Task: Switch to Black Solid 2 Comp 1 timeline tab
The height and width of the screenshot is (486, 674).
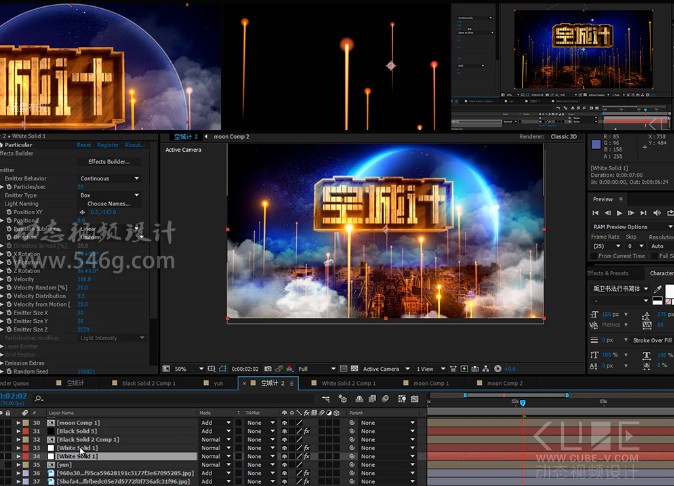Action: click(144, 383)
